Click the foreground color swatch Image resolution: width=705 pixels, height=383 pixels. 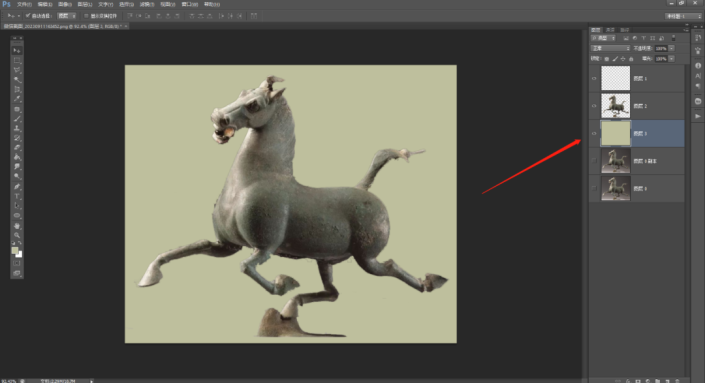click(x=15, y=250)
